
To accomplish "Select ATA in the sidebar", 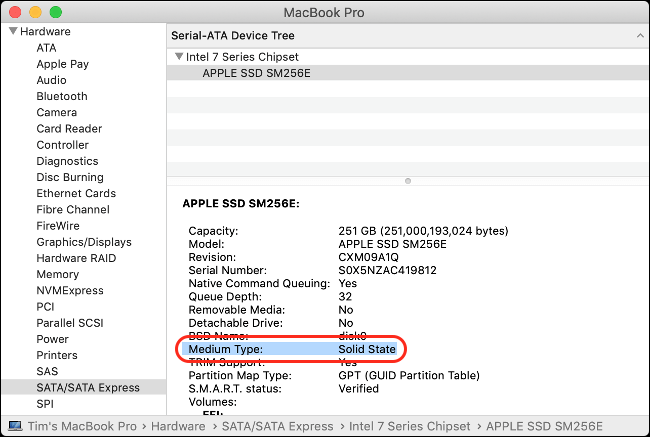I will click(x=46, y=48).
